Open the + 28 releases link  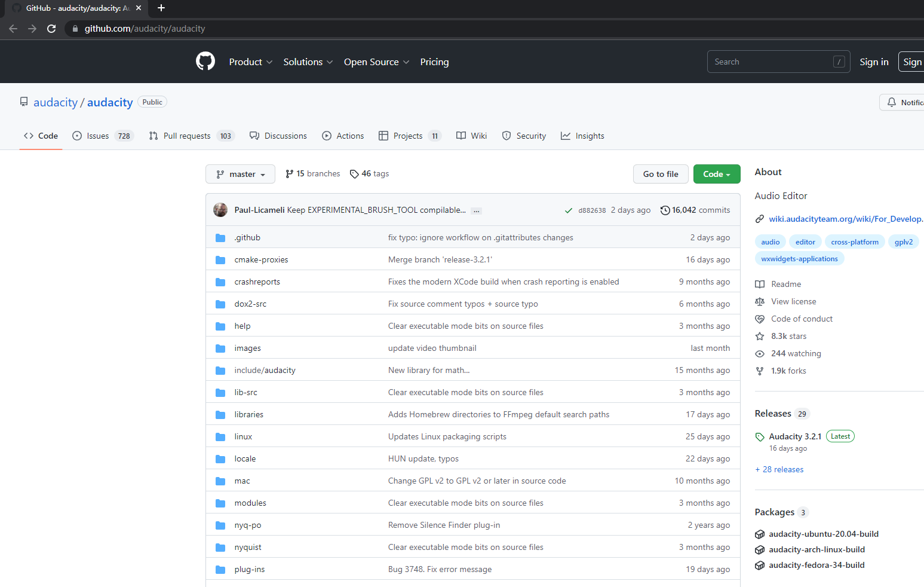click(x=779, y=470)
